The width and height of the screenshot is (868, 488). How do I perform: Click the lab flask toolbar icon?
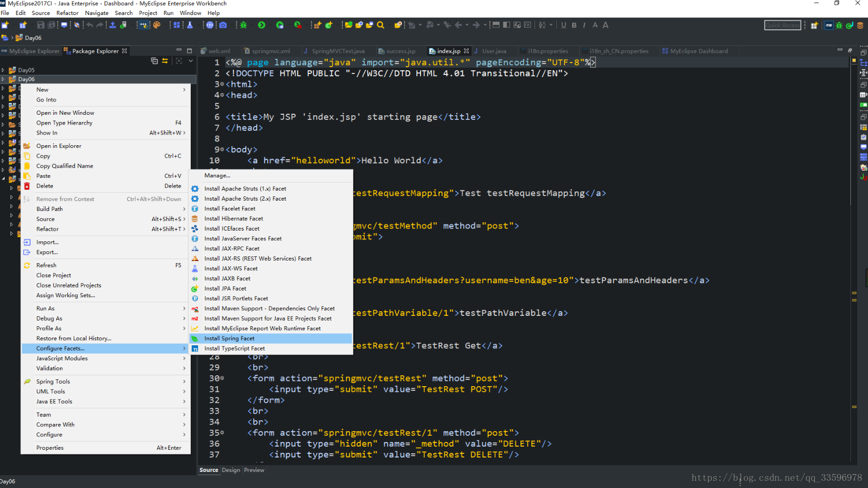[x=190, y=25]
